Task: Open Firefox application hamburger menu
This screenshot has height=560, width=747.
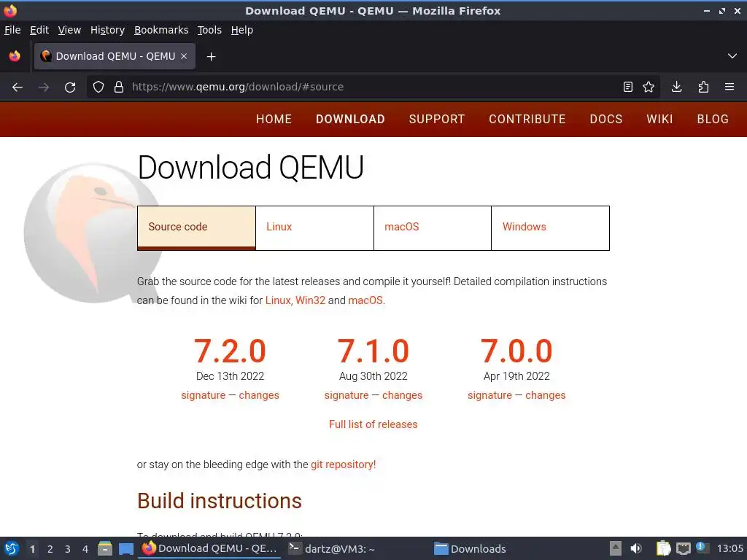Action: point(729,87)
